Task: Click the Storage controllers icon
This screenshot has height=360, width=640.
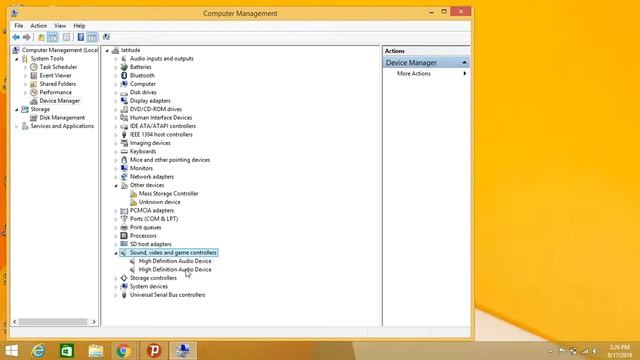Action: pos(124,278)
